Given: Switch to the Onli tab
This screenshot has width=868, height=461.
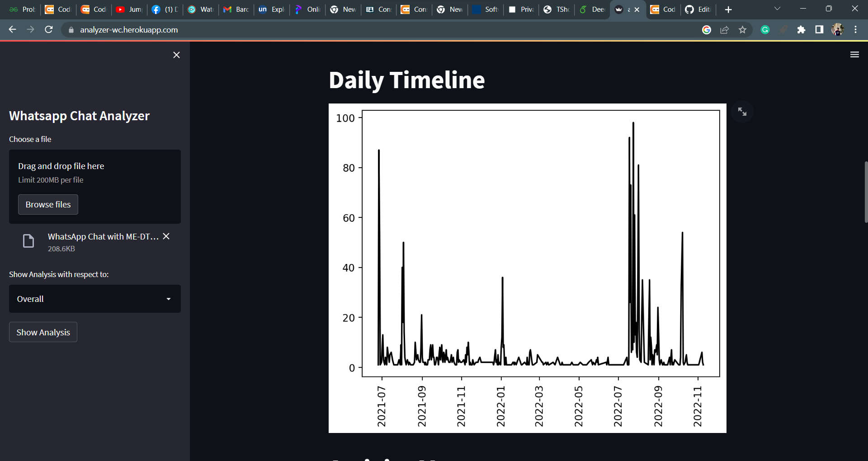Looking at the screenshot, I should (x=307, y=9).
